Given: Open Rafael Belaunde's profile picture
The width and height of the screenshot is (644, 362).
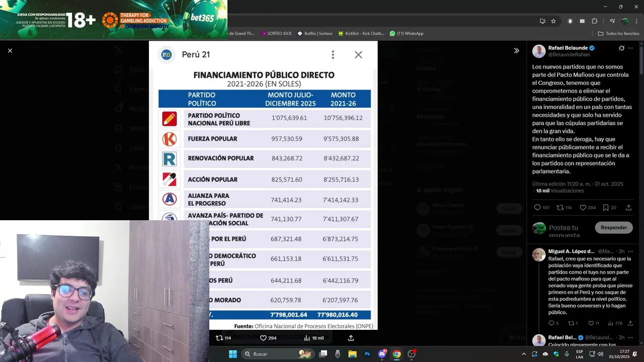Looking at the screenshot, I should (x=539, y=51).
